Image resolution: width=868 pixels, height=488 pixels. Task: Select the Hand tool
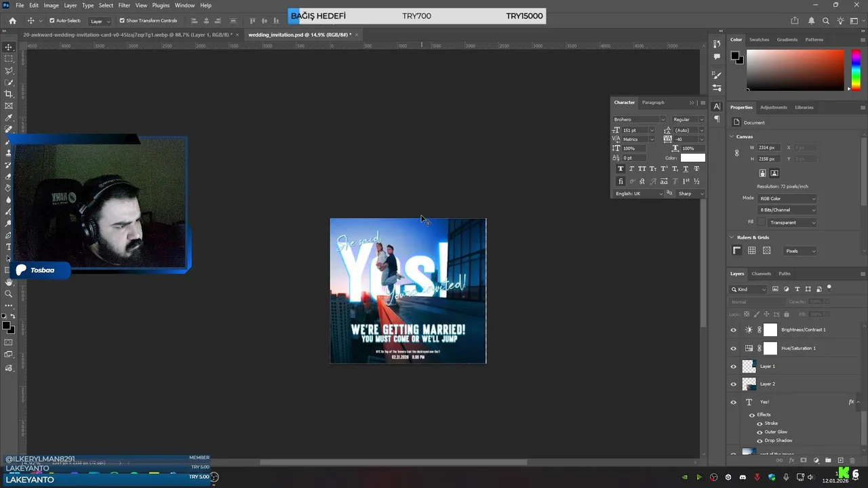point(9,282)
